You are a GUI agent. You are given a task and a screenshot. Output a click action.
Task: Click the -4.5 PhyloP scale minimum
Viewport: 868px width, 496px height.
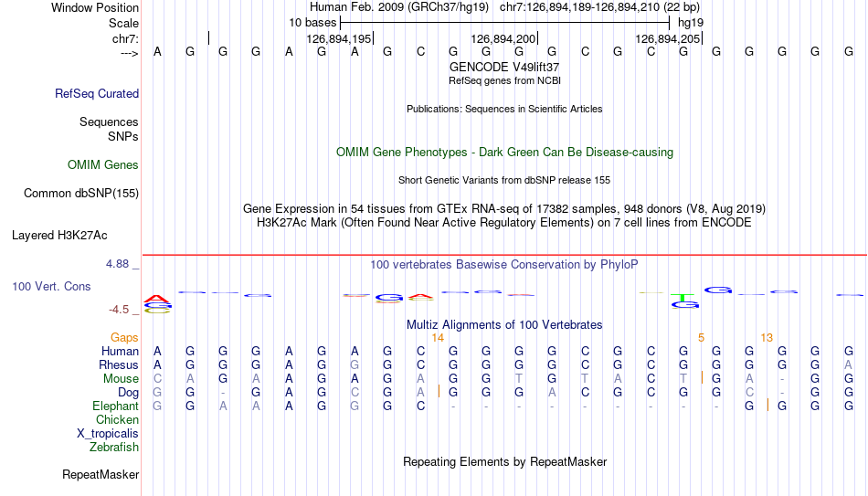coord(119,310)
